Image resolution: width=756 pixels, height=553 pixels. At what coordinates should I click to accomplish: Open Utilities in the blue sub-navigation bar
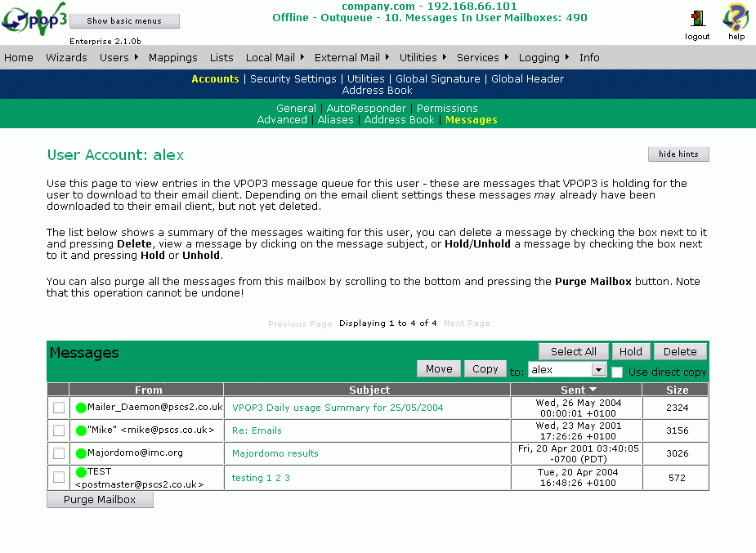(x=366, y=78)
